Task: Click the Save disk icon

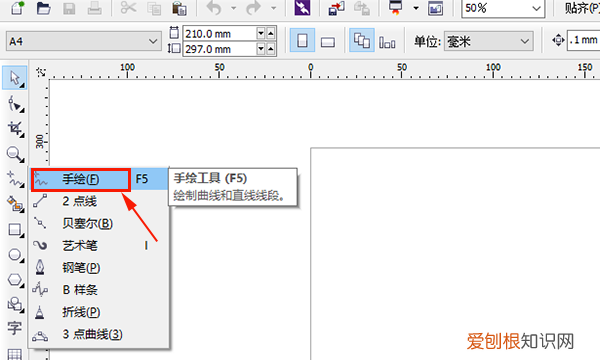Action: pos(69,8)
